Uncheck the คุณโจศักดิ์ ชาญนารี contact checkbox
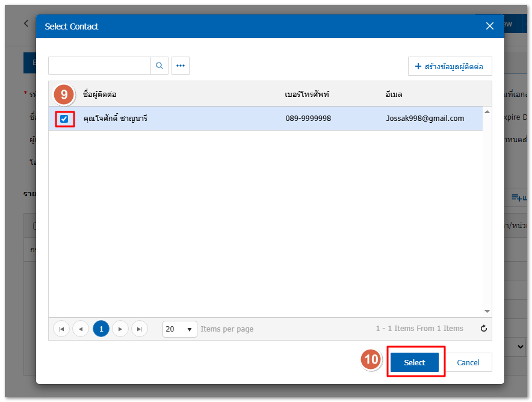 pos(64,119)
